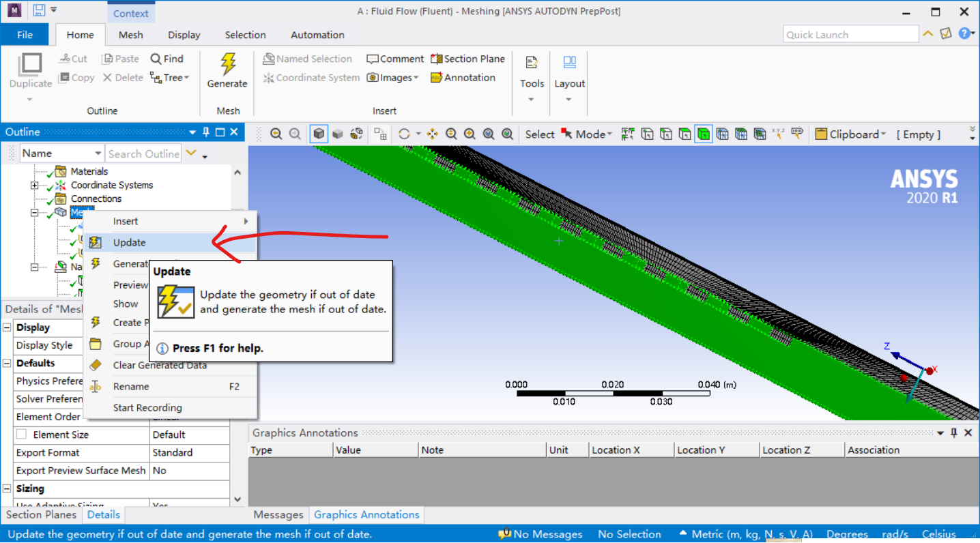Expand the Coordinate Systems tree node

34,186
